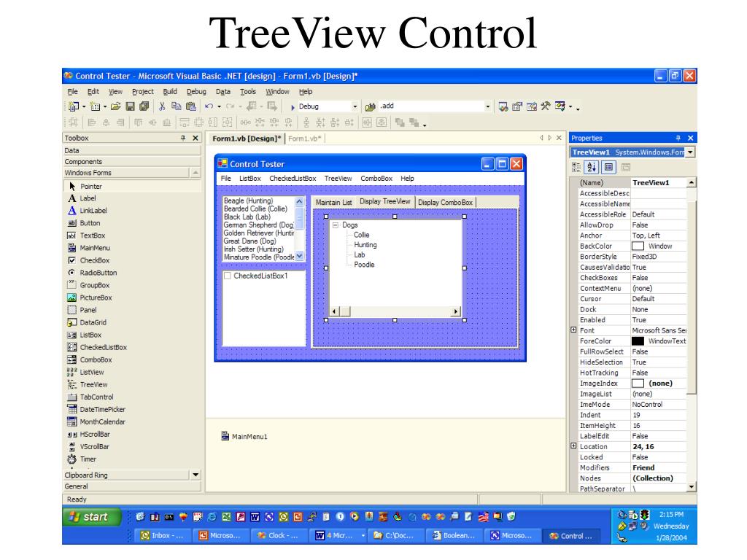747x560 pixels.
Task: Open the Build menu
Action: pyautogui.click(x=169, y=91)
